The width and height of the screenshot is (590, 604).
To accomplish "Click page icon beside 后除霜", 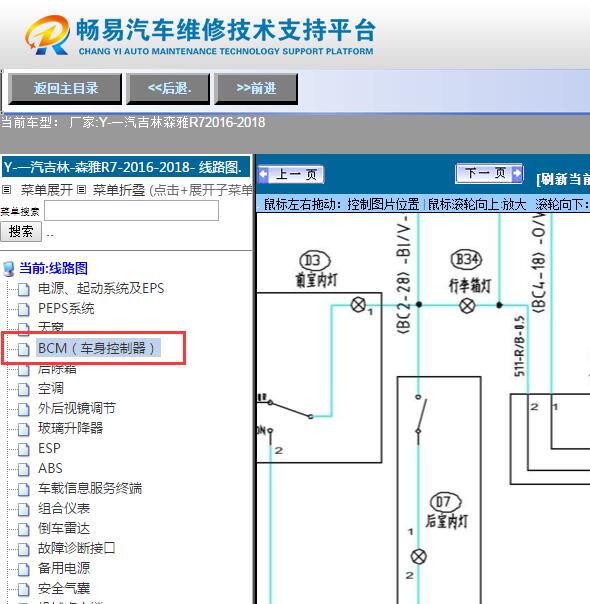I will point(23,370).
